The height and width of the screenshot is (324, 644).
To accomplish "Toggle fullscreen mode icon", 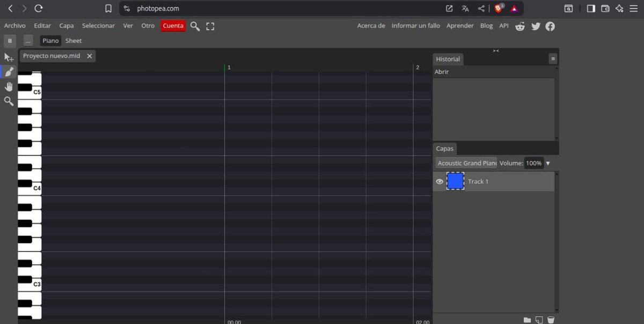I will click(x=210, y=26).
